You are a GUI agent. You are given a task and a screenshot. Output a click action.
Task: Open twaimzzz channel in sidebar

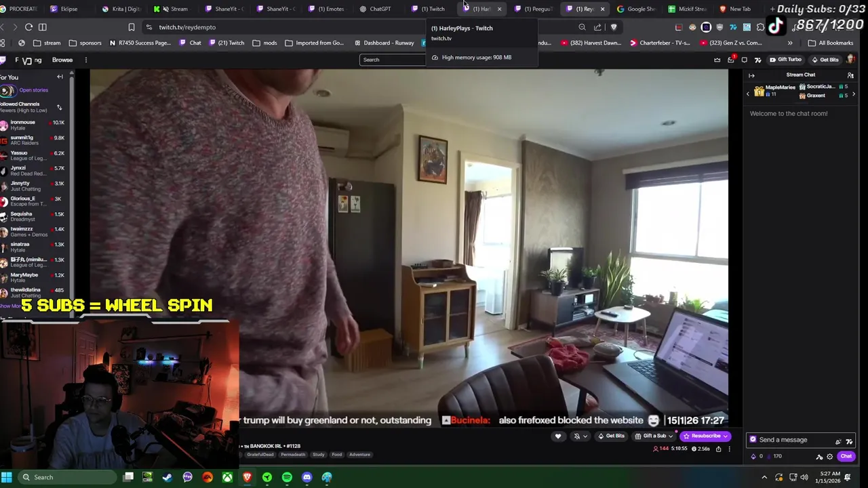point(33,232)
